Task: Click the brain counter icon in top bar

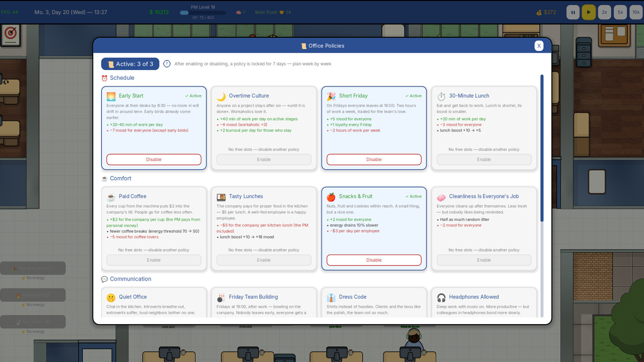Action: (238, 12)
